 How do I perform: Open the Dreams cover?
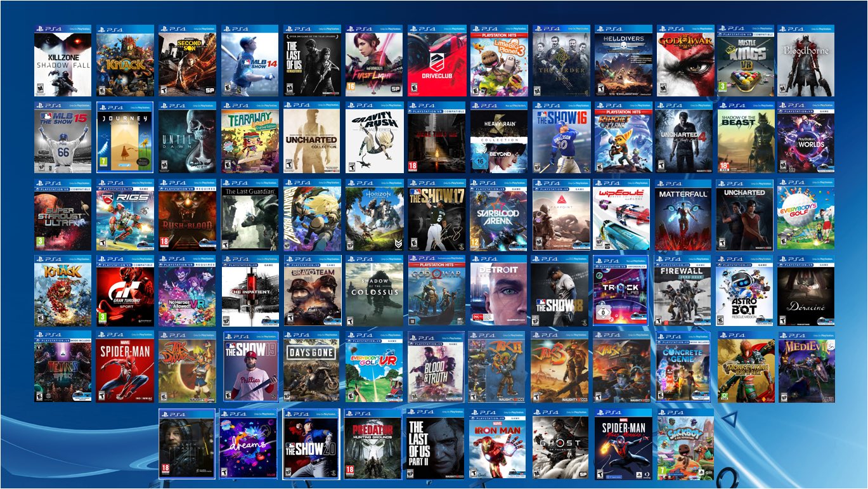click(x=248, y=444)
